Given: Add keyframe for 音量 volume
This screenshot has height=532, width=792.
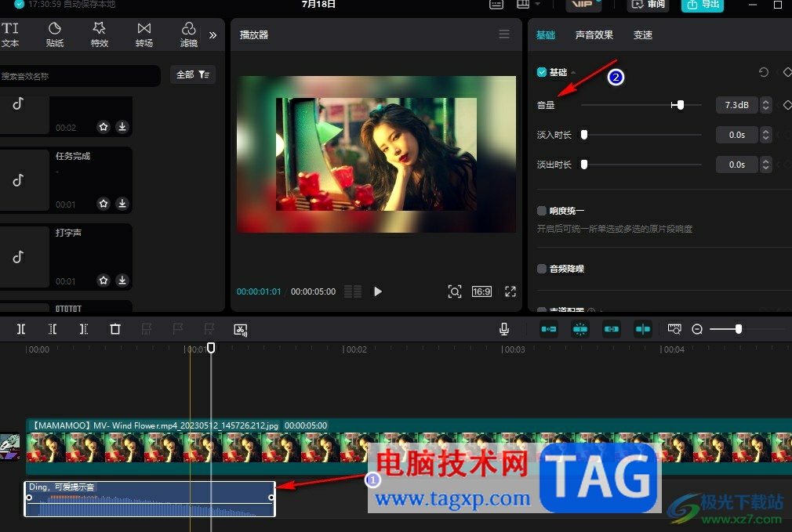Looking at the screenshot, I should point(787,105).
